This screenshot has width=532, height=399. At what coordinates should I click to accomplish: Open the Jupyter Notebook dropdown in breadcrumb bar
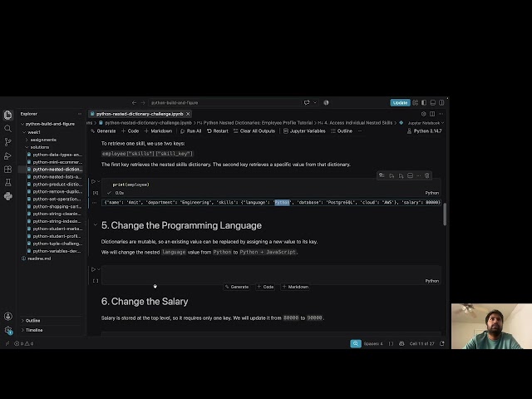pos(426,123)
